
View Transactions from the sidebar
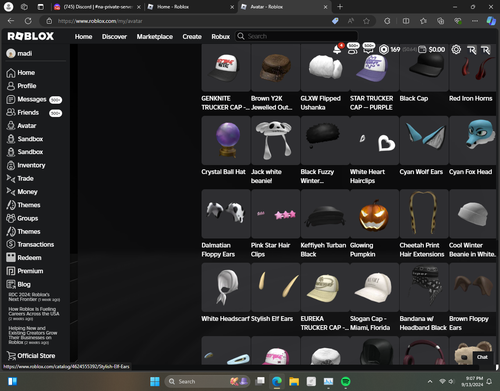30,244
